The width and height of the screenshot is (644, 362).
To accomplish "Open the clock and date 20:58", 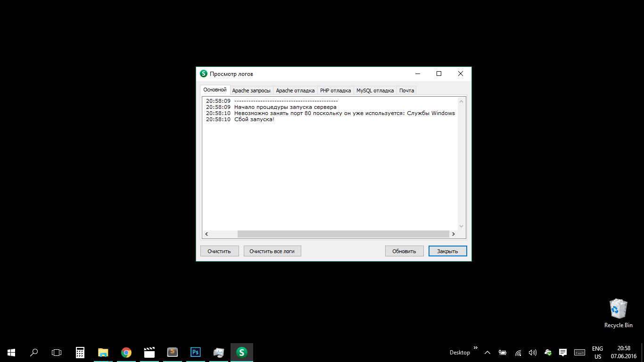I will 624,353.
